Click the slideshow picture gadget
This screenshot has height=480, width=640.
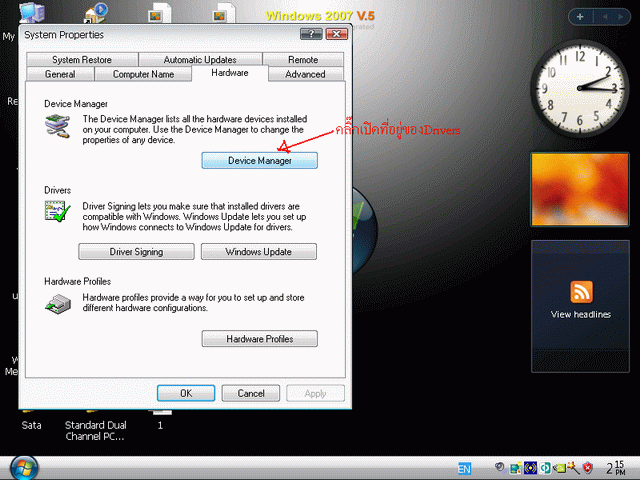click(580, 189)
